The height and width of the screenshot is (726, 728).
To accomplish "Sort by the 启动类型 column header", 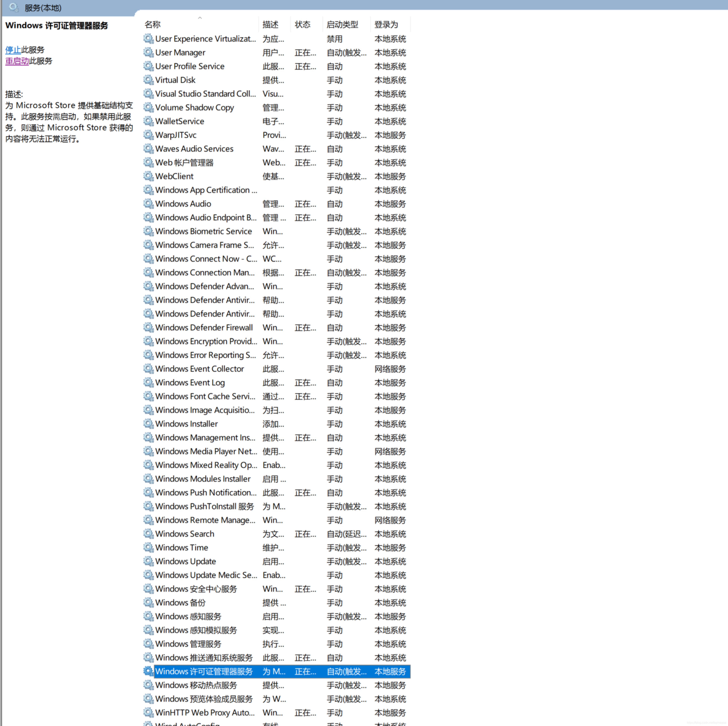I will point(342,25).
